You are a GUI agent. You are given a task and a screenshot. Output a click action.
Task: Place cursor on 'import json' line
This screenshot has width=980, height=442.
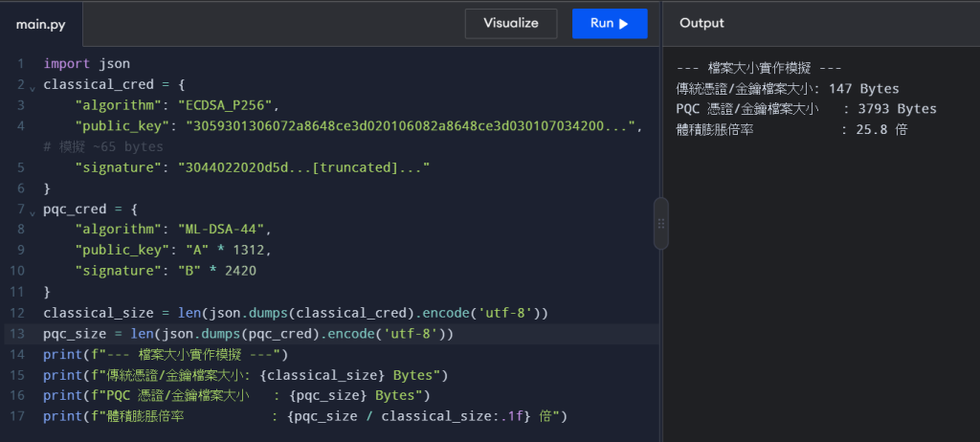(x=87, y=64)
